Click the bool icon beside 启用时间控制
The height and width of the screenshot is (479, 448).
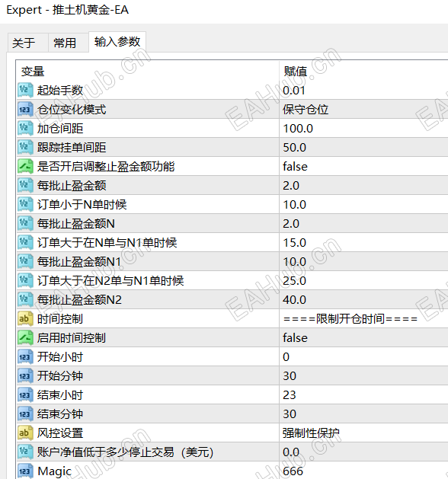[25, 338]
